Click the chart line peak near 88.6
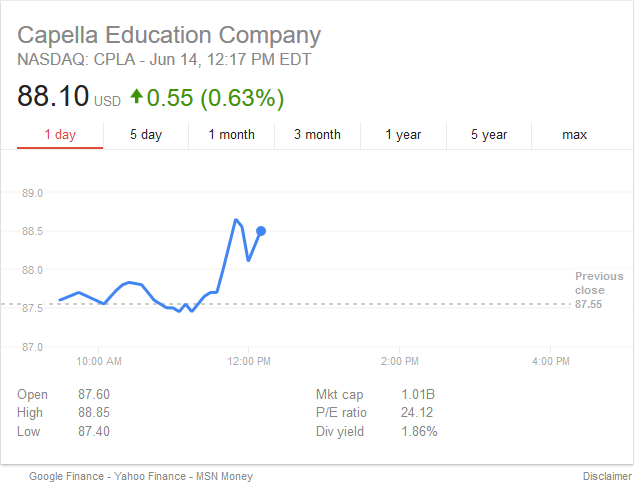This screenshot has width=637, height=484. tap(236, 220)
